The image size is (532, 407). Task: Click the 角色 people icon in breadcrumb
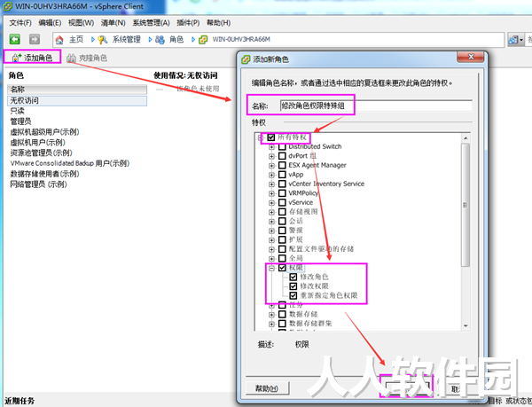tap(160, 40)
